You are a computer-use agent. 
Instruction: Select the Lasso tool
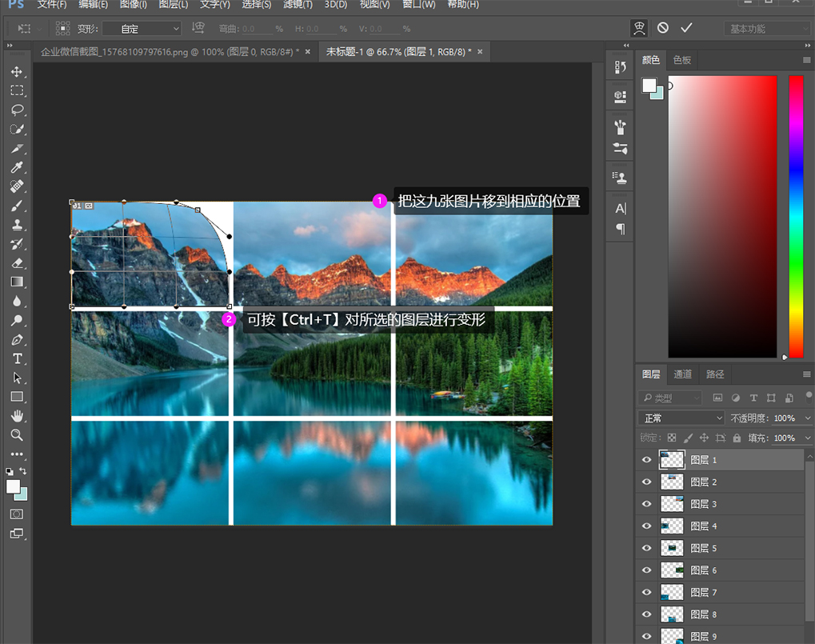tap(17, 110)
